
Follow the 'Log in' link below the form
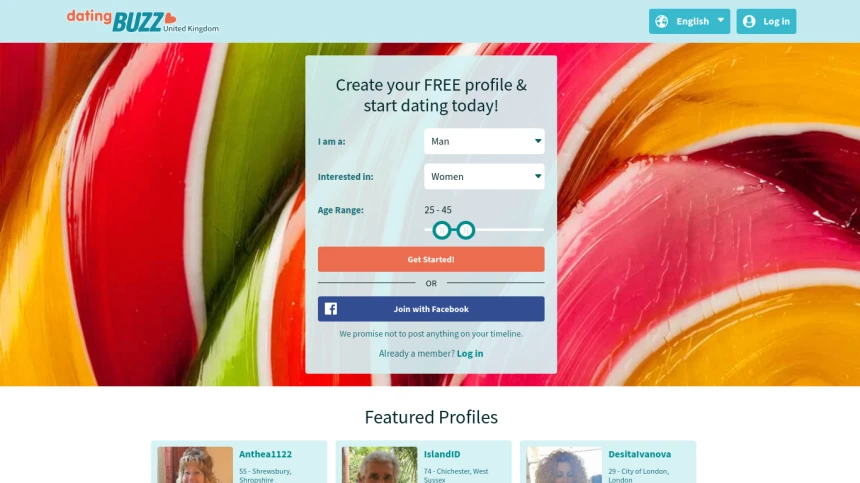tap(470, 354)
